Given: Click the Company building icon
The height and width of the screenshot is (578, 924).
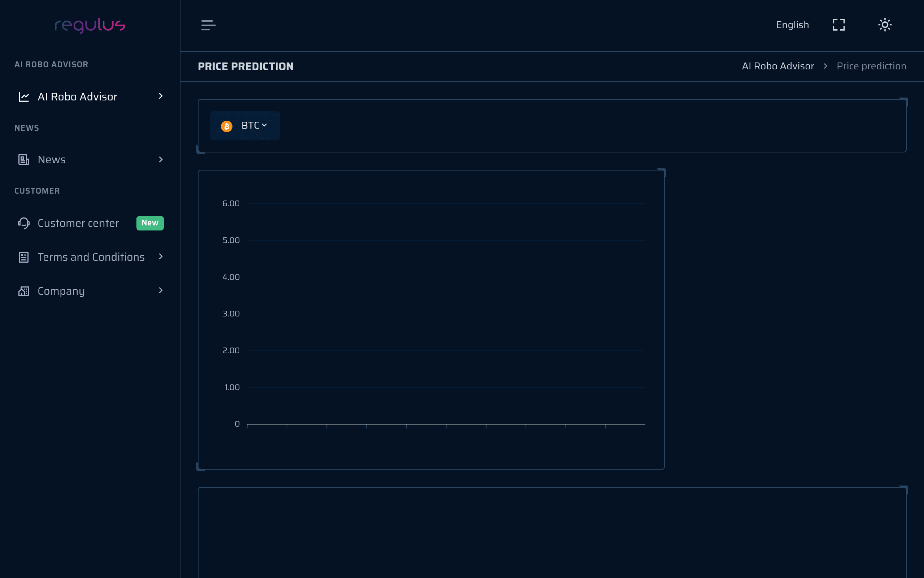Looking at the screenshot, I should point(24,291).
